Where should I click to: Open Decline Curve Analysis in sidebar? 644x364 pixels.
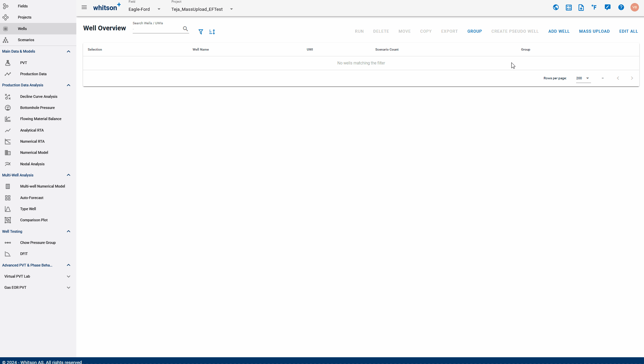(x=38, y=96)
